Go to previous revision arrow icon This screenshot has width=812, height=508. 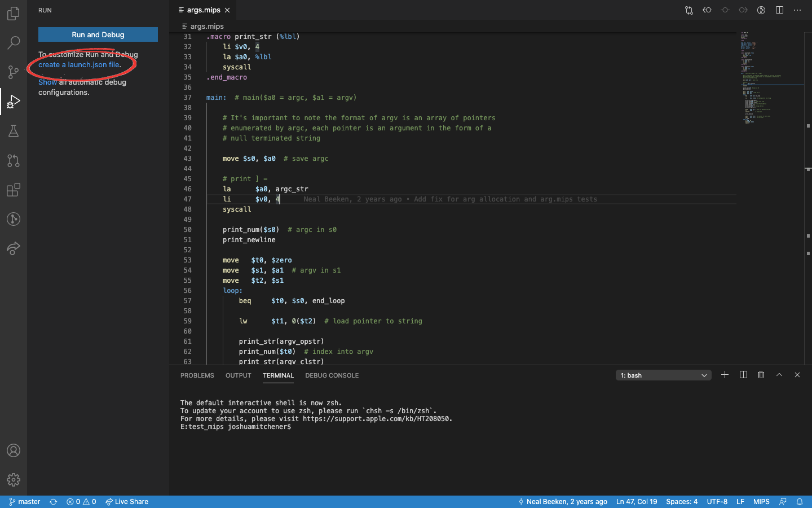click(x=707, y=10)
